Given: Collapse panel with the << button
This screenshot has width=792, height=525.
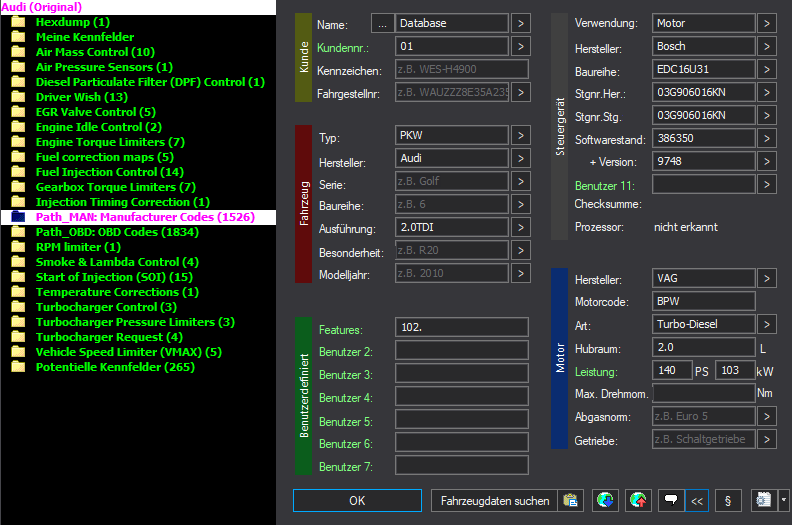Looking at the screenshot, I should (697, 501).
